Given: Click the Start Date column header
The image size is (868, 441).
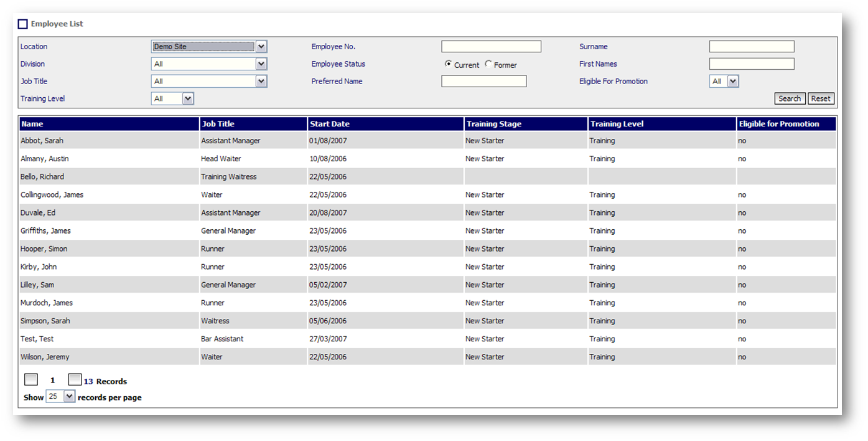Looking at the screenshot, I should pyautogui.click(x=330, y=124).
